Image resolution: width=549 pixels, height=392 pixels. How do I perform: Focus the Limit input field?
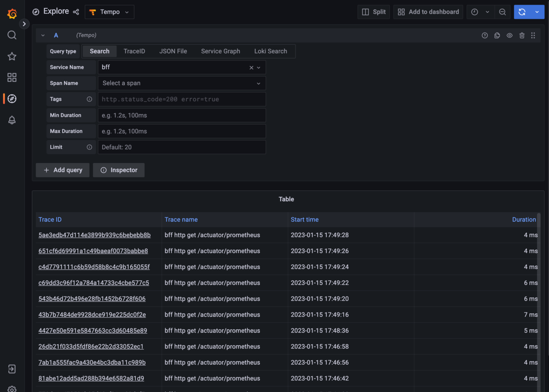tap(182, 147)
